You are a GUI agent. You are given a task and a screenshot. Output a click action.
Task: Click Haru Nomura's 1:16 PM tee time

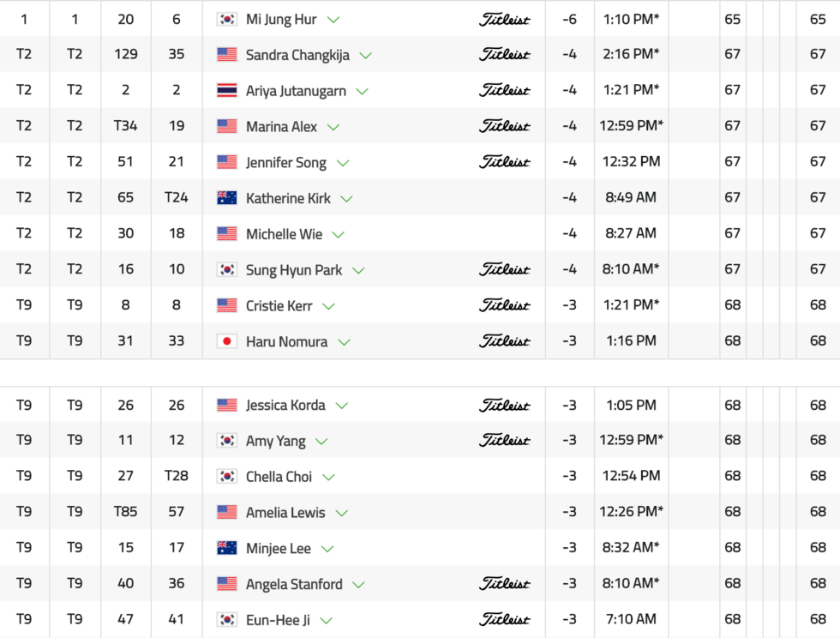631,340
